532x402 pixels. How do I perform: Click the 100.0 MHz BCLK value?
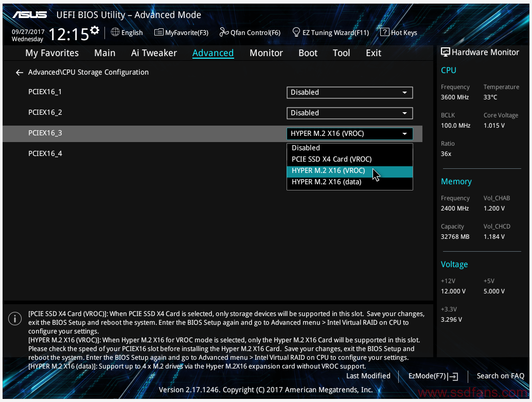tap(456, 126)
